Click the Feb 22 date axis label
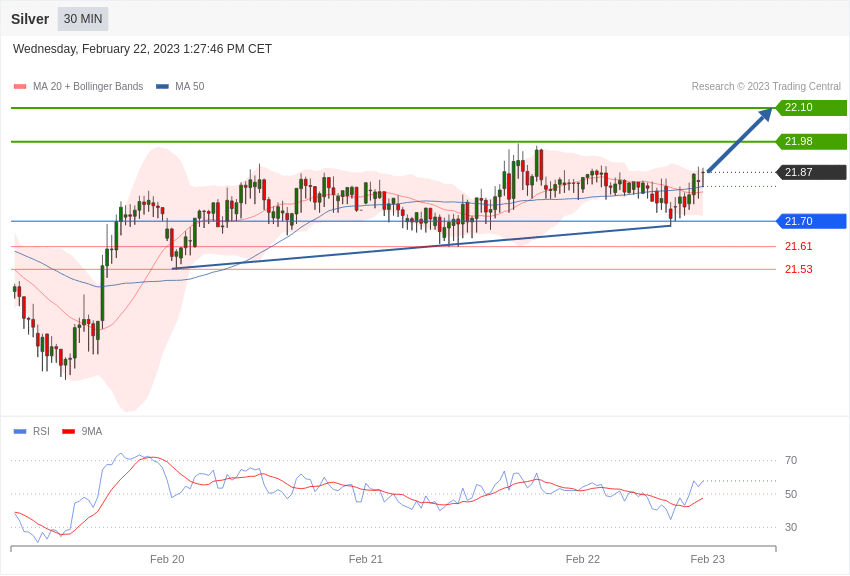Viewport: 850px width, 576px height. [x=583, y=559]
